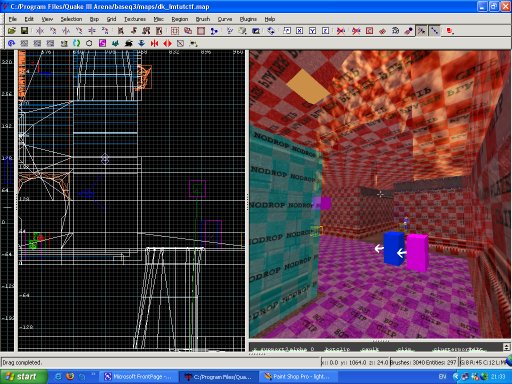Viewport: 512px width, 384px height.
Task: Click the free scale icon left of X
Action: [x=287, y=31]
